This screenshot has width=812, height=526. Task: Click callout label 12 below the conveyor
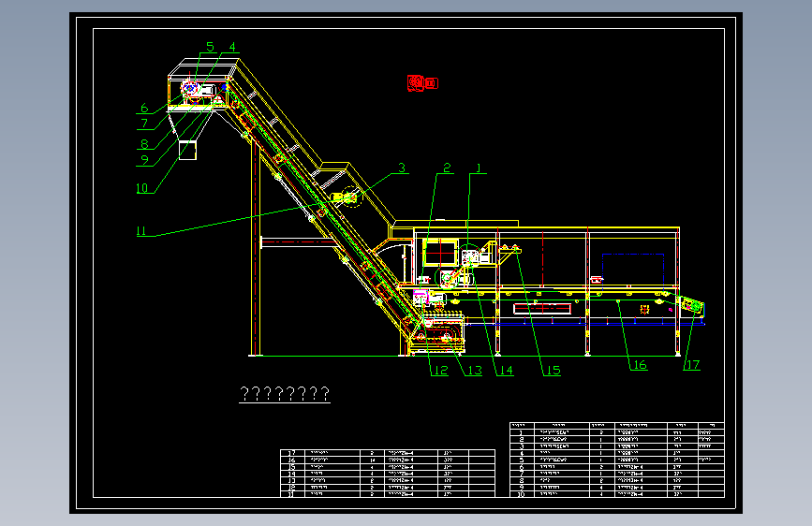[441, 371]
